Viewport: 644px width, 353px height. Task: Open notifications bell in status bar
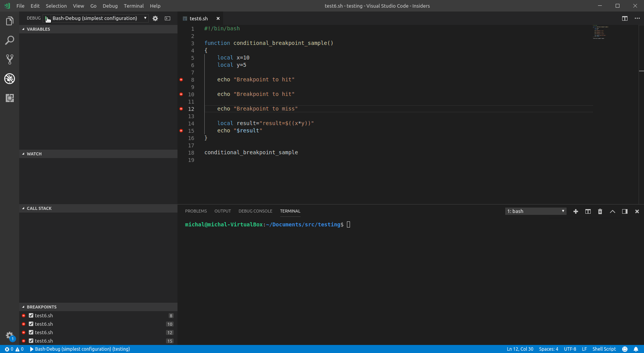636,349
